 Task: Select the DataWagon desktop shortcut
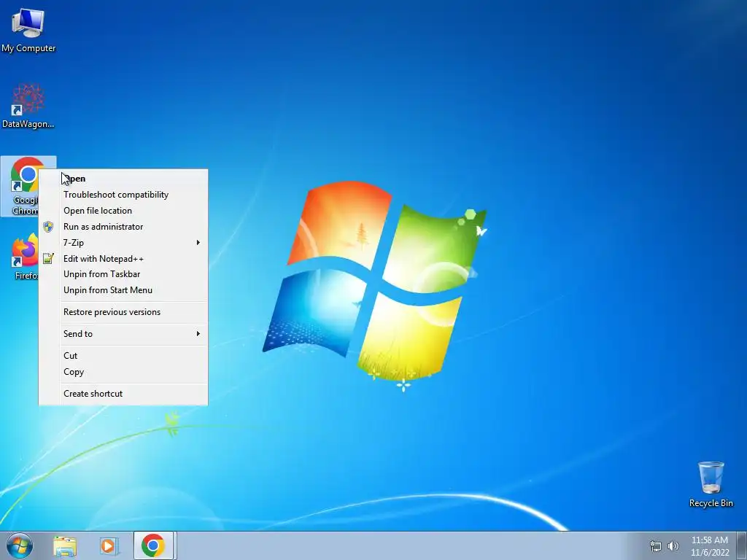tap(28, 106)
